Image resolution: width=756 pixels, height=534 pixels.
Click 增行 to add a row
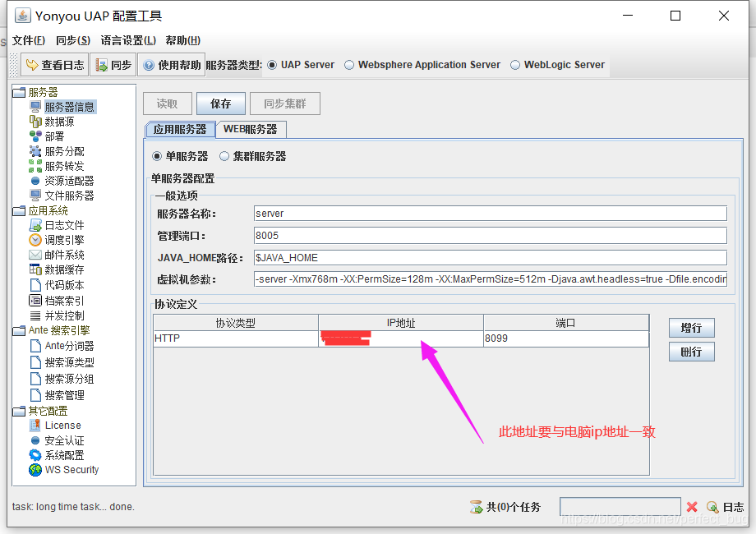click(691, 328)
